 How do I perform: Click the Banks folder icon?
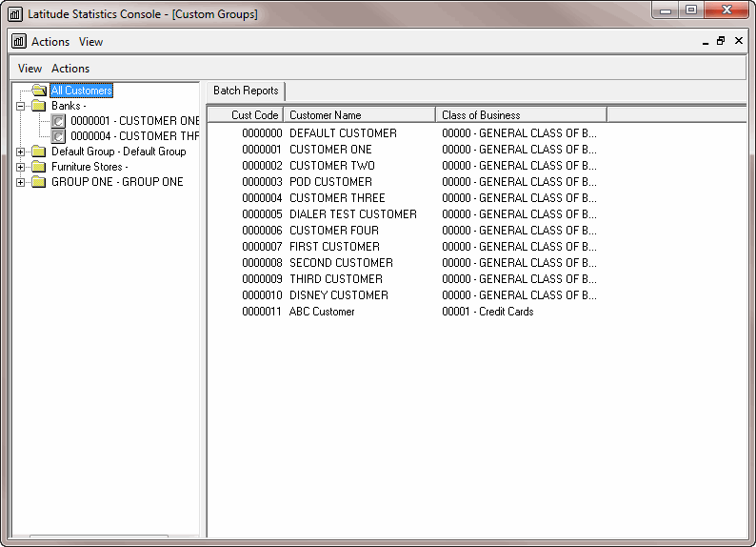[x=39, y=106]
